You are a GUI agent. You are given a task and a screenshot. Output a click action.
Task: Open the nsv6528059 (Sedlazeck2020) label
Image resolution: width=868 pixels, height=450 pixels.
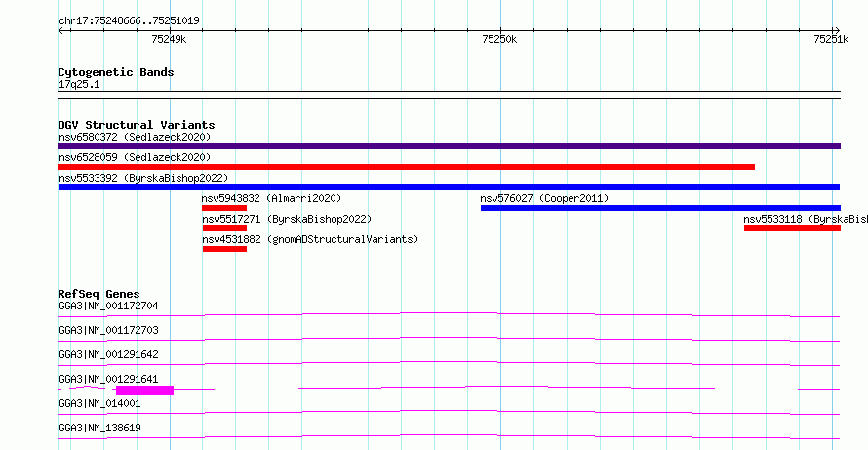tap(135, 157)
